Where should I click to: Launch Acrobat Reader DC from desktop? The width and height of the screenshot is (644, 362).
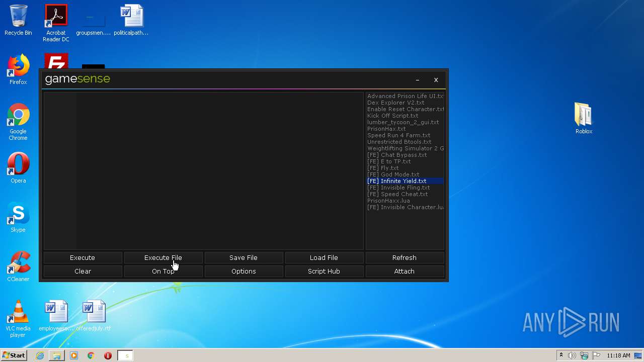pyautogui.click(x=56, y=23)
